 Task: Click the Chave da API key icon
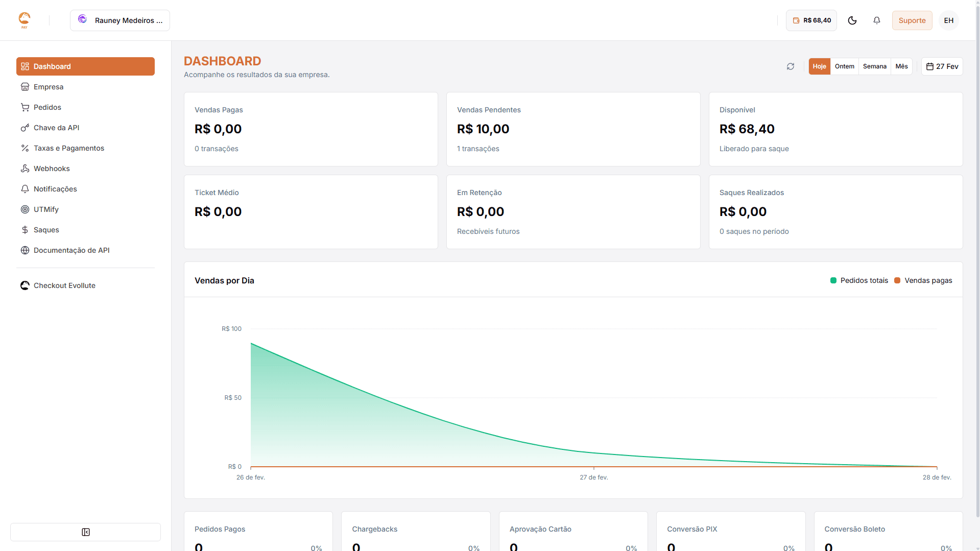click(x=25, y=128)
